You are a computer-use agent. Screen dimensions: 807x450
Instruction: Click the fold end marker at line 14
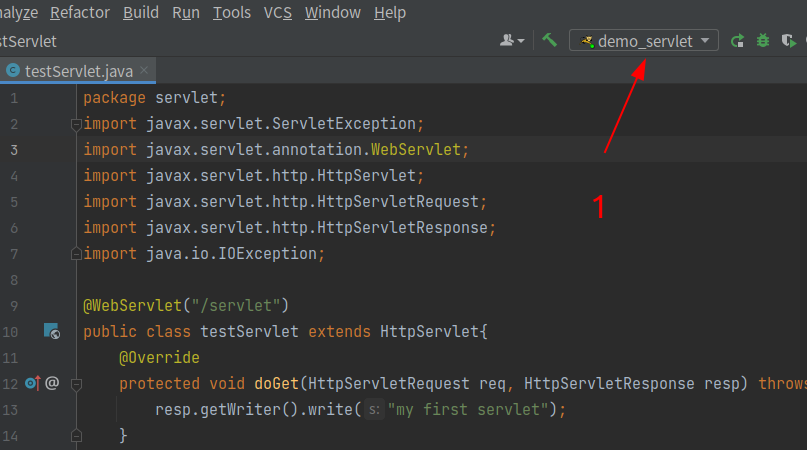[76, 436]
